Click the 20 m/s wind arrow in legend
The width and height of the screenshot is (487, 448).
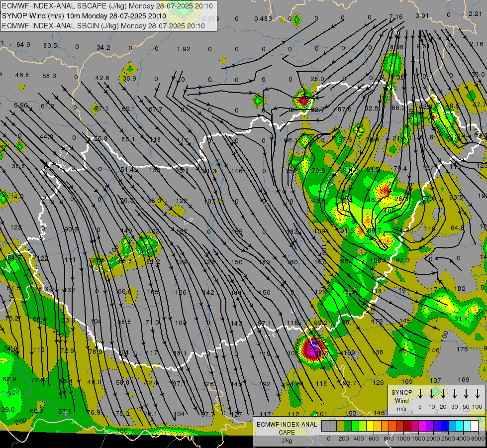click(x=443, y=394)
